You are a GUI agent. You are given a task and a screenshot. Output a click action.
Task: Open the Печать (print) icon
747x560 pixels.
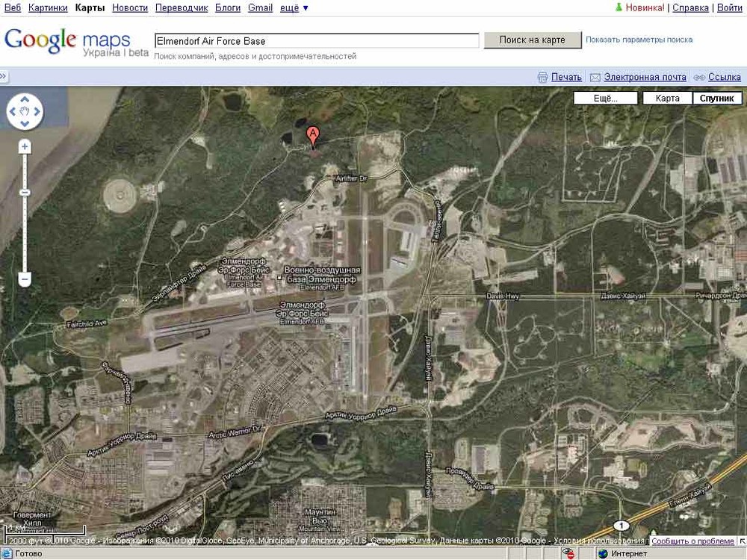[545, 77]
